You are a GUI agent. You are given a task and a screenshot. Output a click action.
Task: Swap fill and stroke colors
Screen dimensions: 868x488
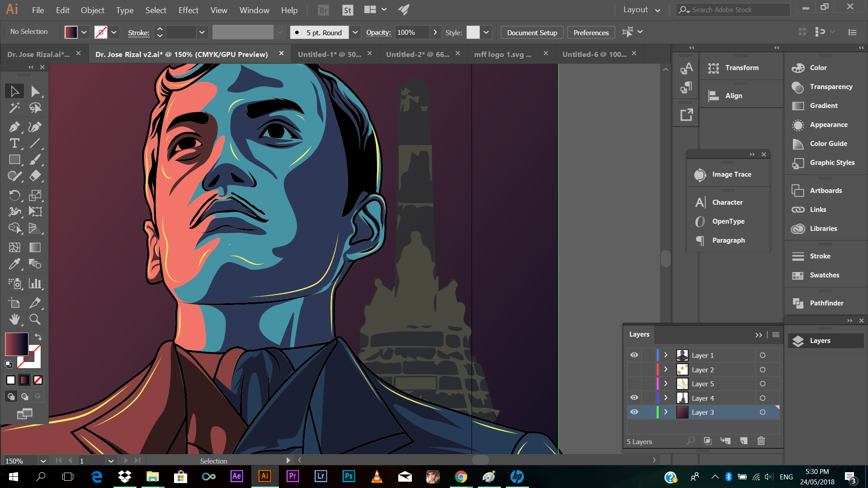[38, 337]
